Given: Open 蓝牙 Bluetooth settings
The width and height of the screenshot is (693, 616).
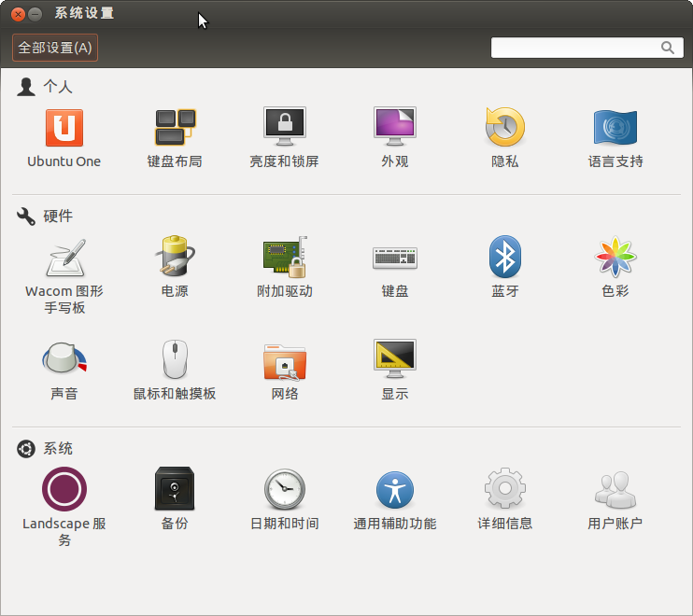Looking at the screenshot, I should coord(504,267).
